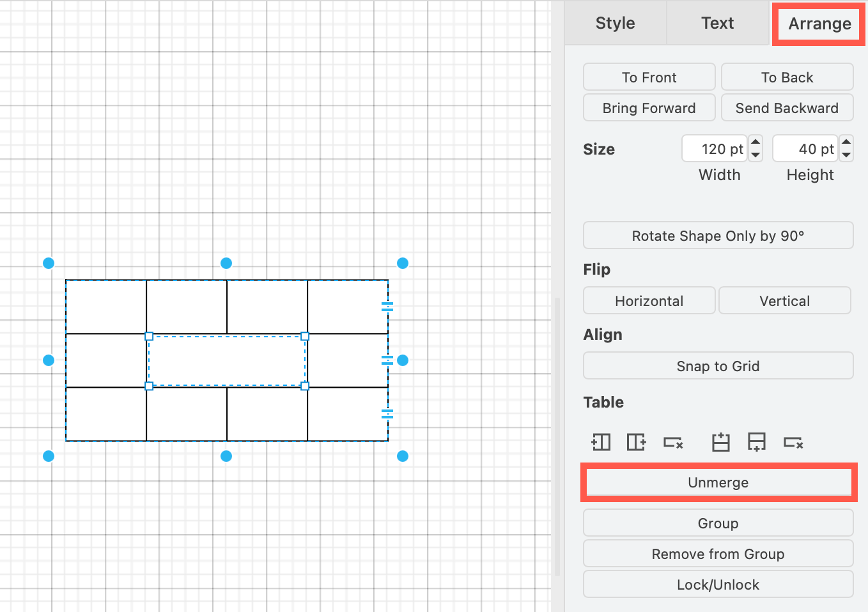Delete the selected table row
Screen dimensions: 868x612
pyautogui.click(x=793, y=441)
